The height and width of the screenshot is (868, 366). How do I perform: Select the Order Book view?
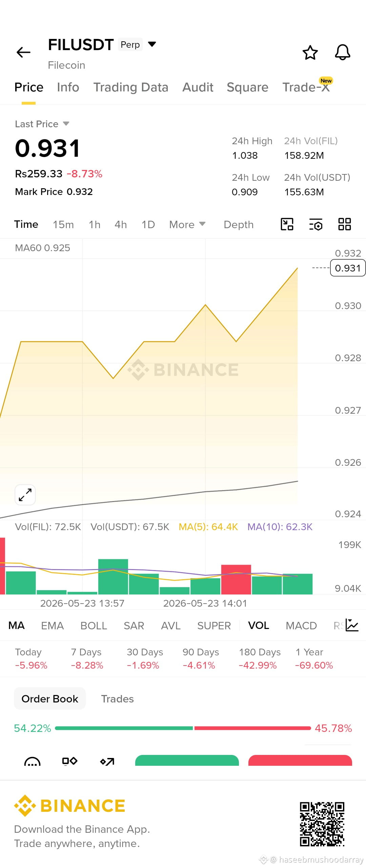(50, 699)
